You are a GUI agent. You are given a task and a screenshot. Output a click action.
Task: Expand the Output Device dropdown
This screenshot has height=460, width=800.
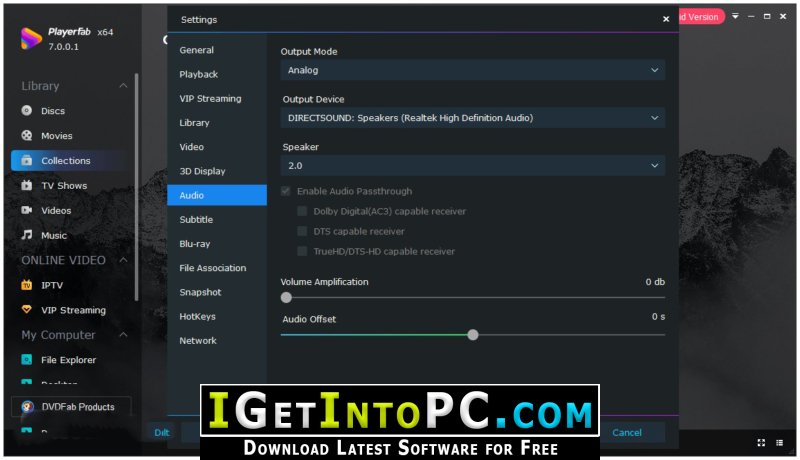click(472, 118)
